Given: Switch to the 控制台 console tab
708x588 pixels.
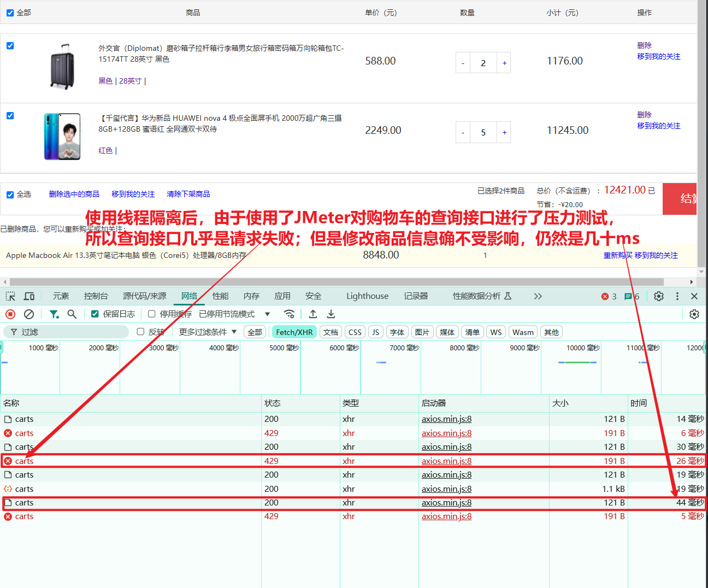Looking at the screenshot, I should coord(96,296).
